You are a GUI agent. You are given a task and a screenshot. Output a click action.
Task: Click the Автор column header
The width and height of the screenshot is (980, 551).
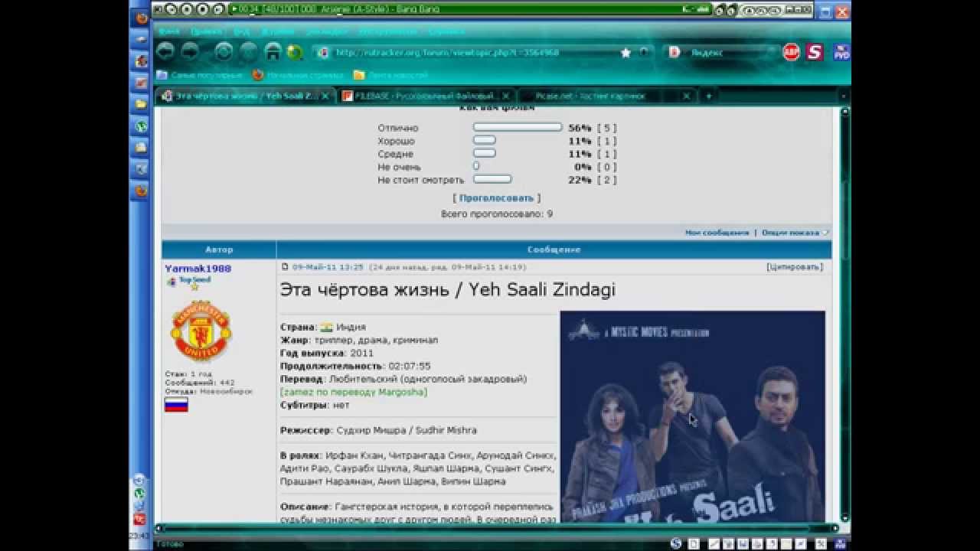[x=219, y=249]
